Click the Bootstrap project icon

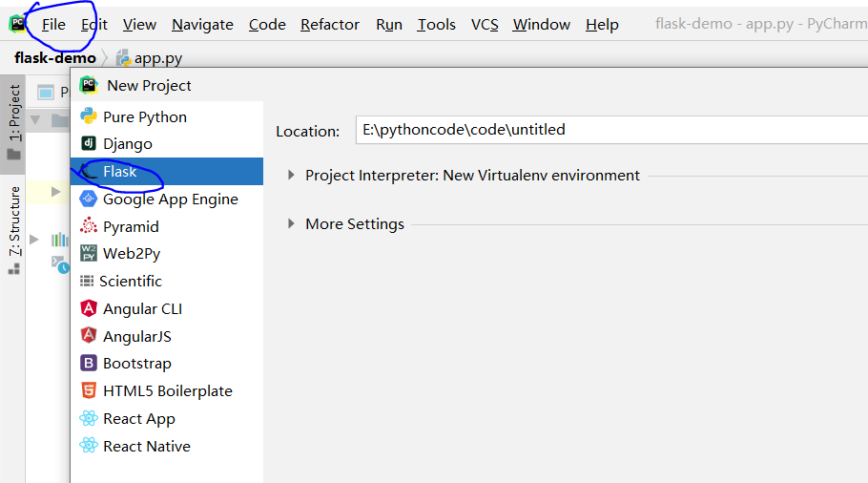click(89, 364)
